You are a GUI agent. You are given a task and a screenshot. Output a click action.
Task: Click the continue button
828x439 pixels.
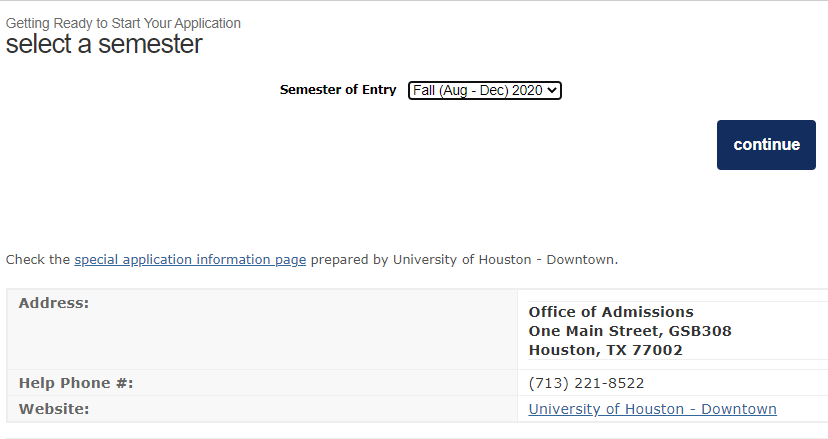click(x=766, y=145)
